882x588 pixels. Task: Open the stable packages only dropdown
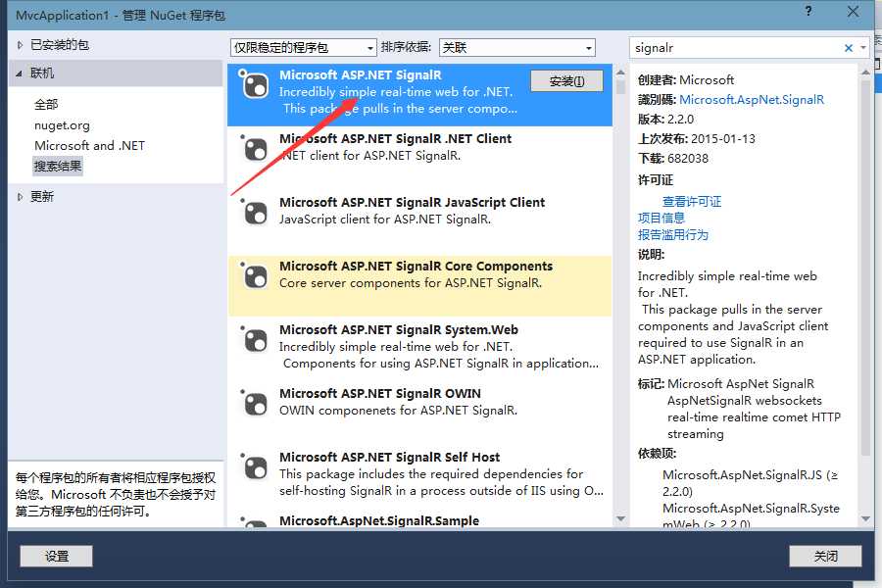(x=303, y=48)
